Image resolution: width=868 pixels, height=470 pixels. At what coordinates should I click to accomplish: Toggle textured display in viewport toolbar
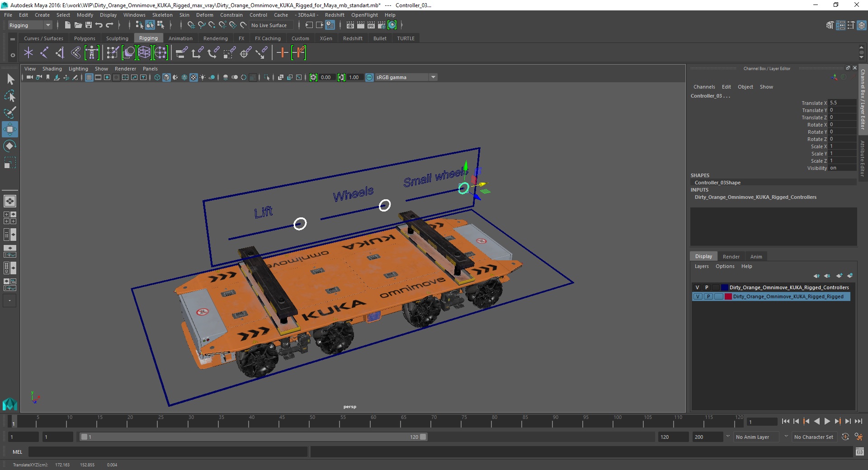click(x=193, y=77)
